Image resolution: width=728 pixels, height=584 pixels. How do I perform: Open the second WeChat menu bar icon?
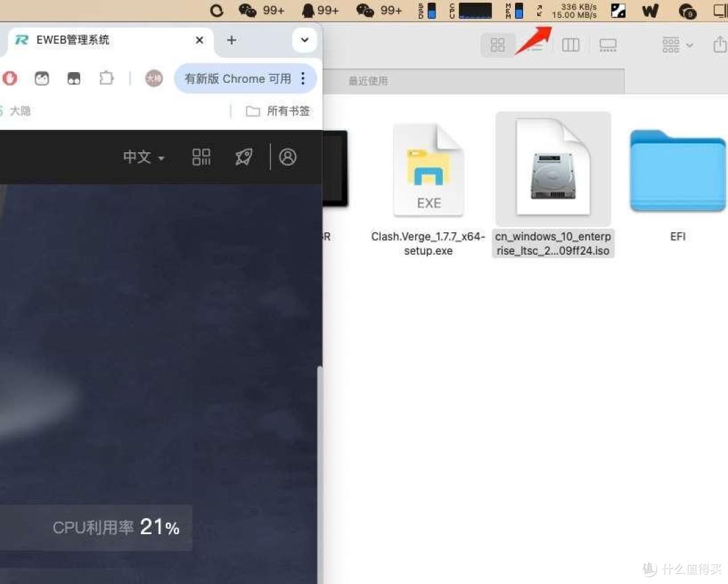(x=365, y=10)
